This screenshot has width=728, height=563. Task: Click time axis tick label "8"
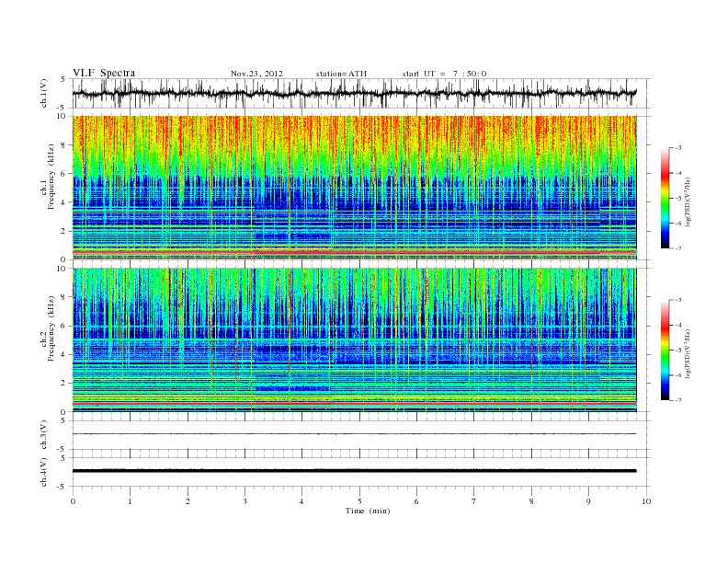coord(531,501)
